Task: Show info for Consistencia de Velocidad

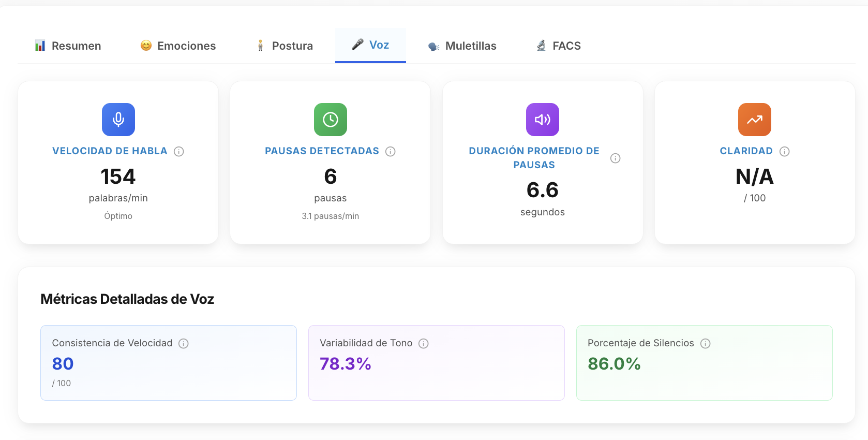Action: (x=184, y=343)
